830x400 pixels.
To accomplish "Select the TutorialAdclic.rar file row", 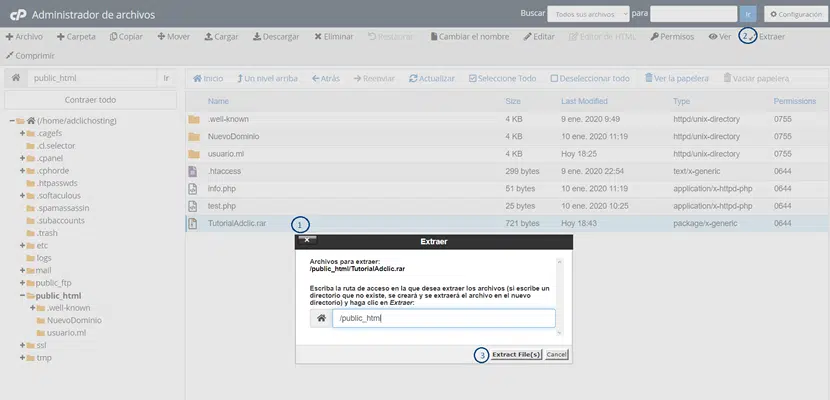I will coord(236,223).
